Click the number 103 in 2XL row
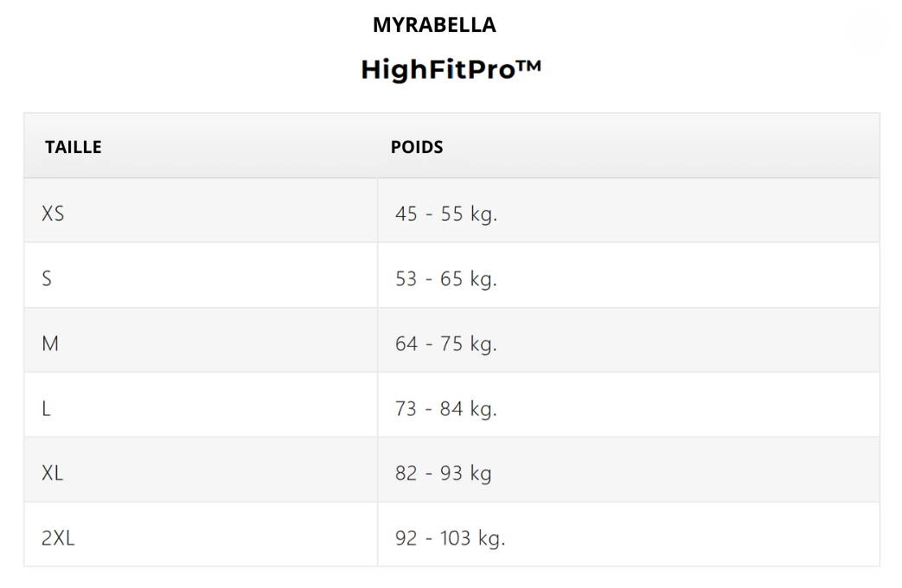 [456, 538]
